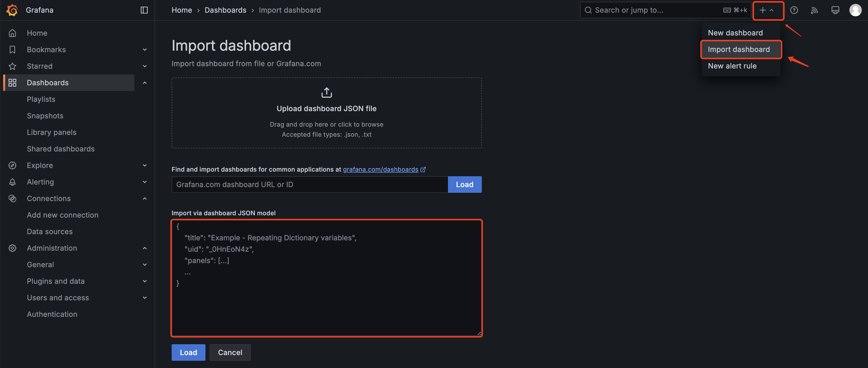
Task: Open Snapshots in the sidebar
Action: [45, 116]
